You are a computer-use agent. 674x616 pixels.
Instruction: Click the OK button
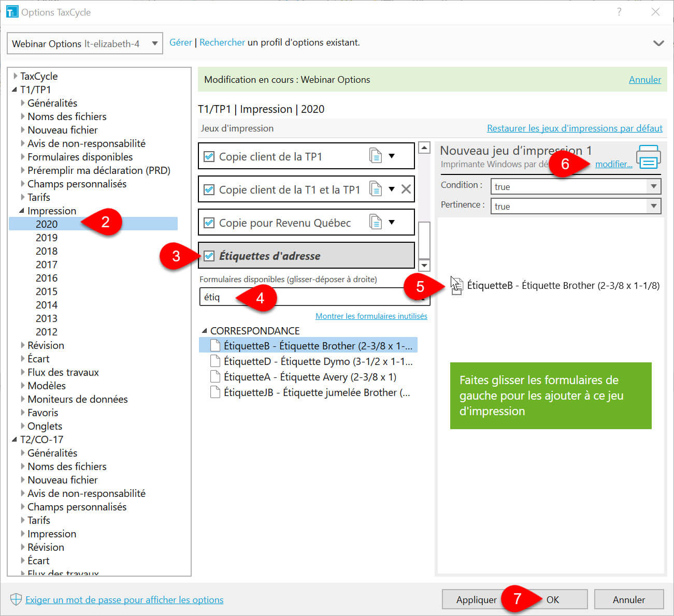pos(553,599)
